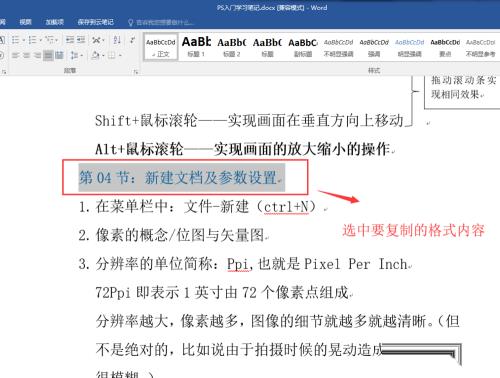Click the line 分辨率越大，像素越多
Viewport: 500px width, 378px height.
278,321
